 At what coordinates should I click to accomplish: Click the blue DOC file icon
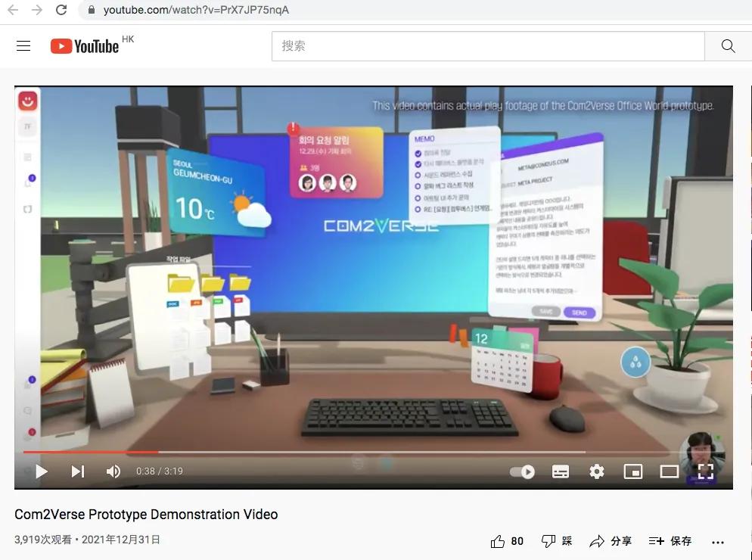(x=172, y=304)
